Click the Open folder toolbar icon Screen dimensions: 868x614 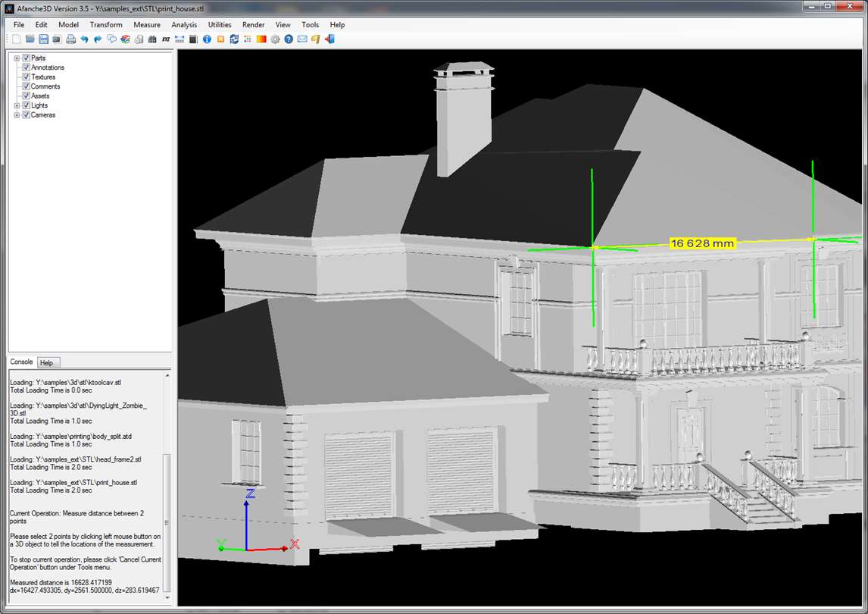[30, 39]
